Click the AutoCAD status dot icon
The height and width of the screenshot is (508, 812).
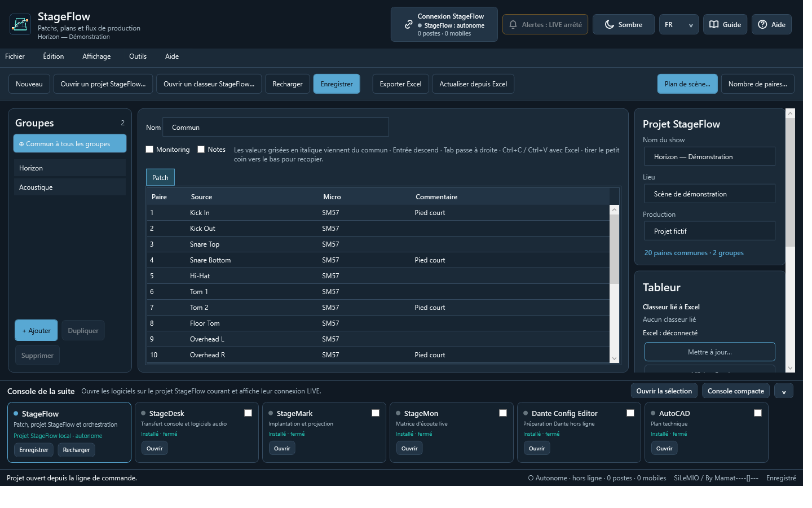(653, 413)
